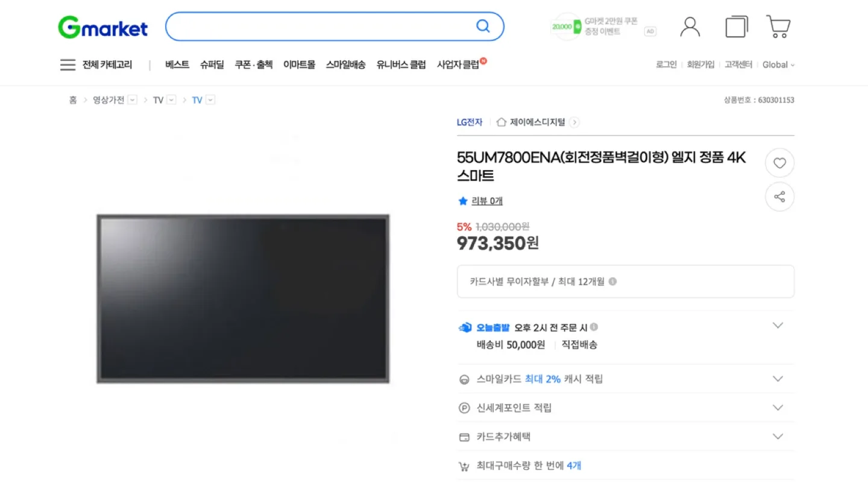Click the arrow next to the seller name
This screenshot has width=868, height=486.
coord(574,122)
